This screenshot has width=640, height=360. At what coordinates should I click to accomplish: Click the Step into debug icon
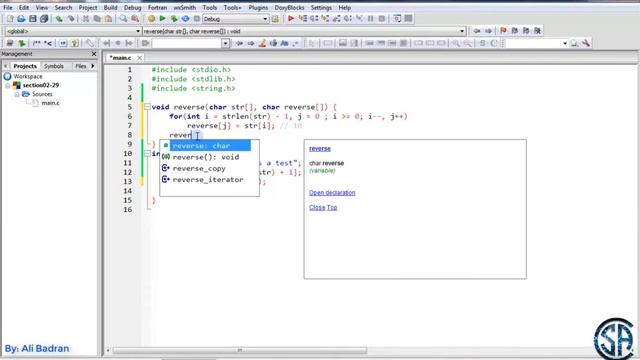click(x=325, y=19)
